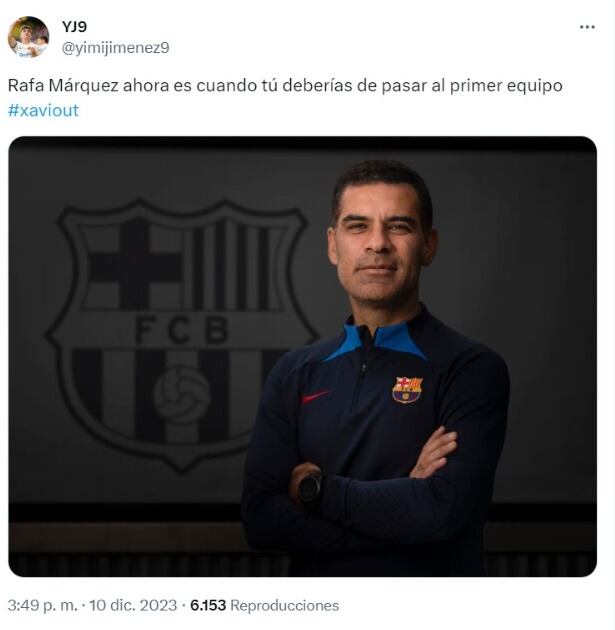Open the three-dot more options menu

tap(587, 27)
